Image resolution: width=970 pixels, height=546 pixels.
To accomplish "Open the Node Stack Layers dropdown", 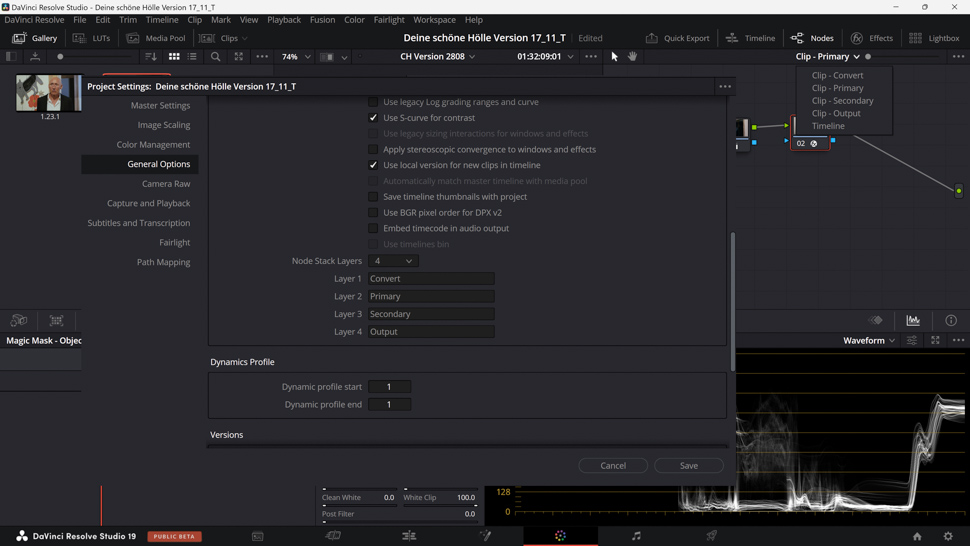I will tap(393, 261).
